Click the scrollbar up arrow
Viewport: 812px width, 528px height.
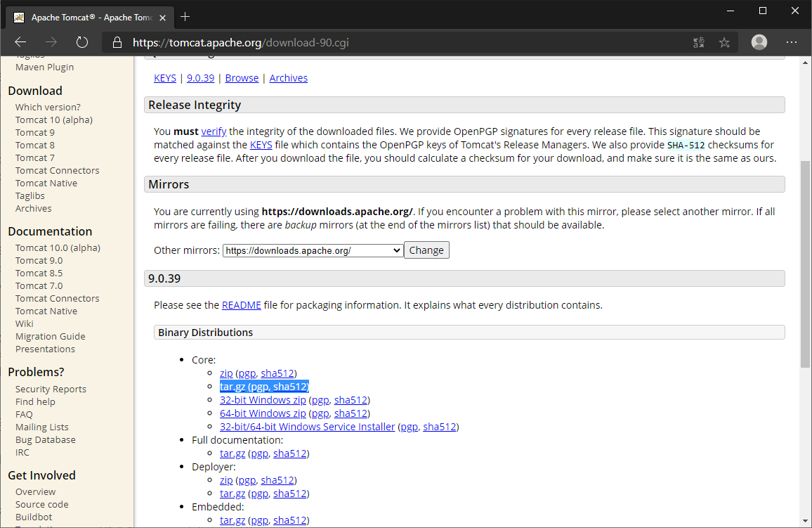coord(805,63)
